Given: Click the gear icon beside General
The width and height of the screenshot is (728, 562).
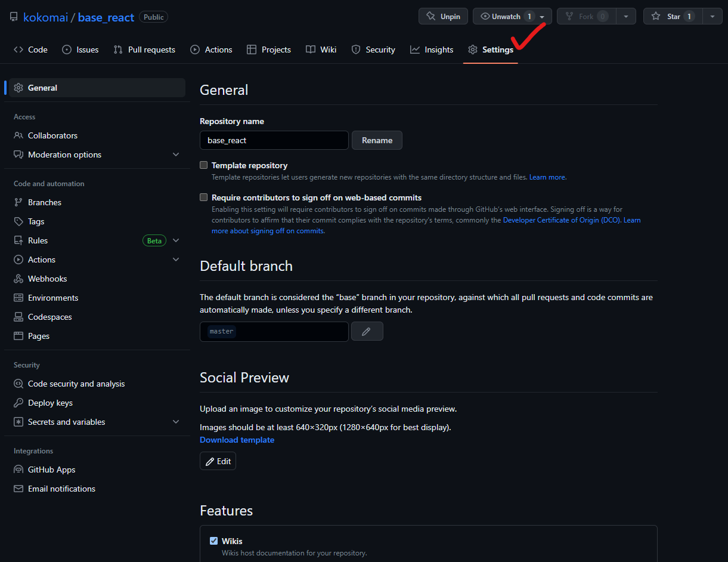Looking at the screenshot, I should [x=18, y=88].
